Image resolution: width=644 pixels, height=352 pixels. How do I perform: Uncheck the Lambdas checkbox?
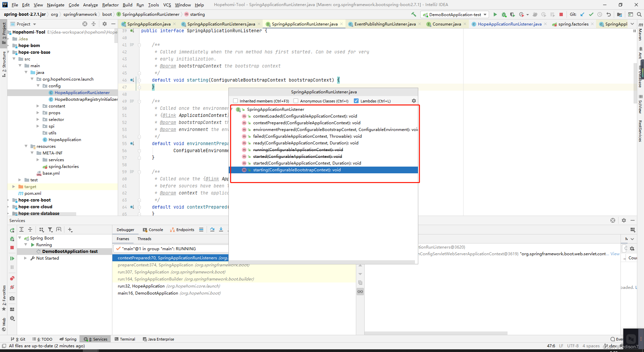[356, 101]
